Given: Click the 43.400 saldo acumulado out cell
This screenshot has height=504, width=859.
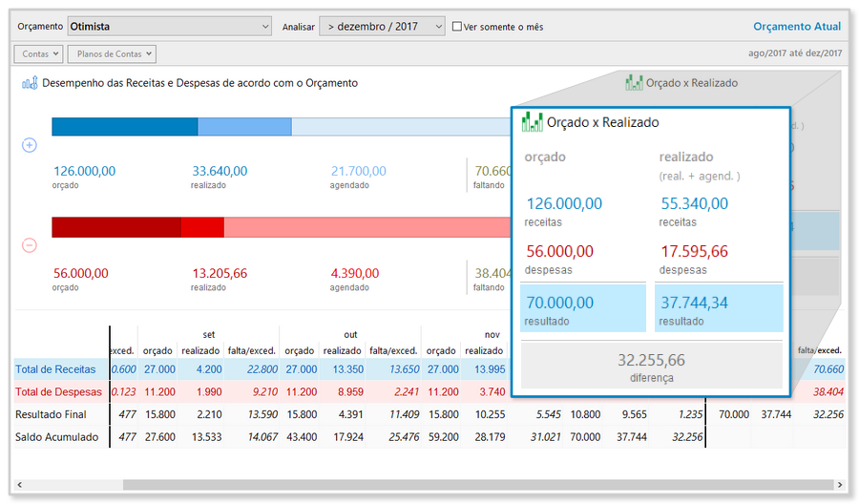Looking at the screenshot, I should tap(301, 436).
